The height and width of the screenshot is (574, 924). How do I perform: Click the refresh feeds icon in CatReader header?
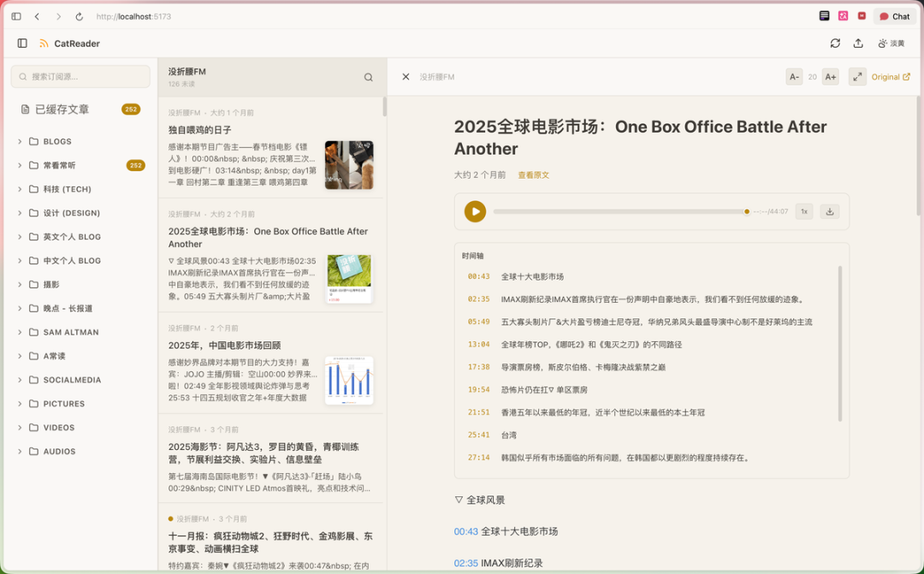pos(835,43)
